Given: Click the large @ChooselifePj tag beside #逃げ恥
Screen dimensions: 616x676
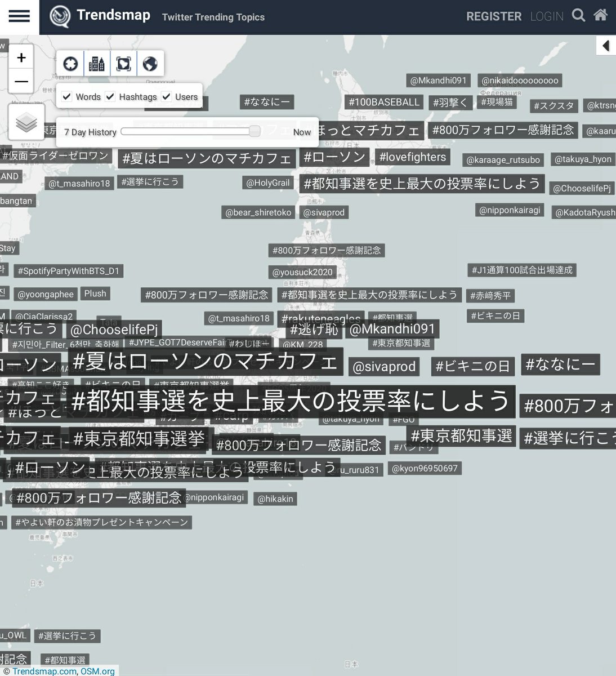Looking at the screenshot, I should click(114, 330).
